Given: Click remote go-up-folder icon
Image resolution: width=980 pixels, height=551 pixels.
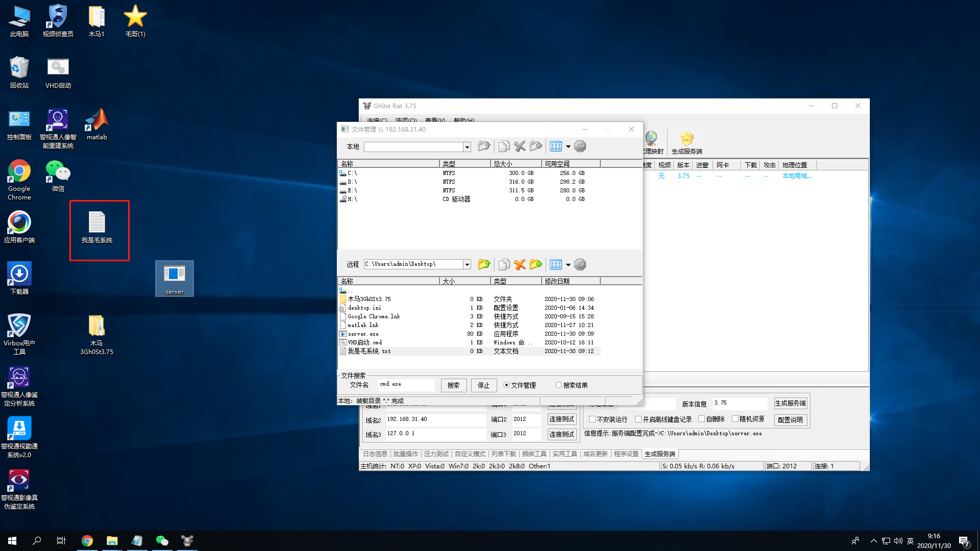Looking at the screenshot, I should coord(483,264).
